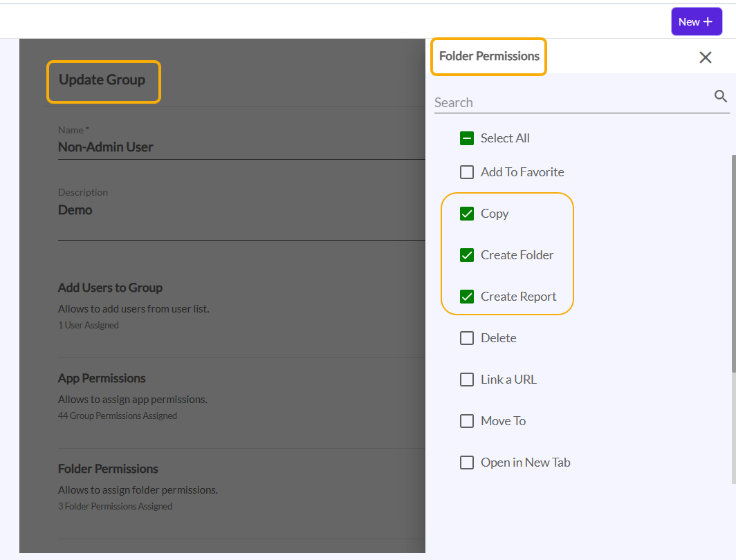The width and height of the screenshot is (736, 560).
Task: Check the Open in New Tab permission
Action: point(467,463)
